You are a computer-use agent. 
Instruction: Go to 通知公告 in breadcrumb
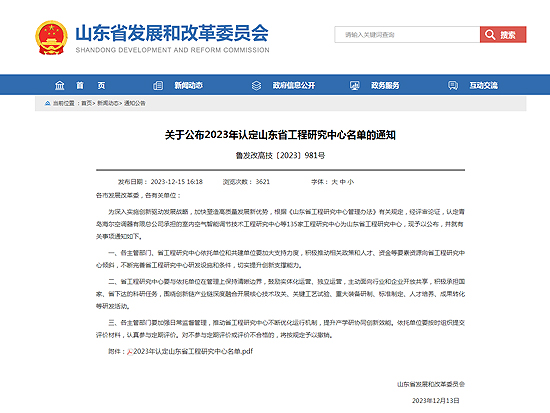click(x=135, y=103)
